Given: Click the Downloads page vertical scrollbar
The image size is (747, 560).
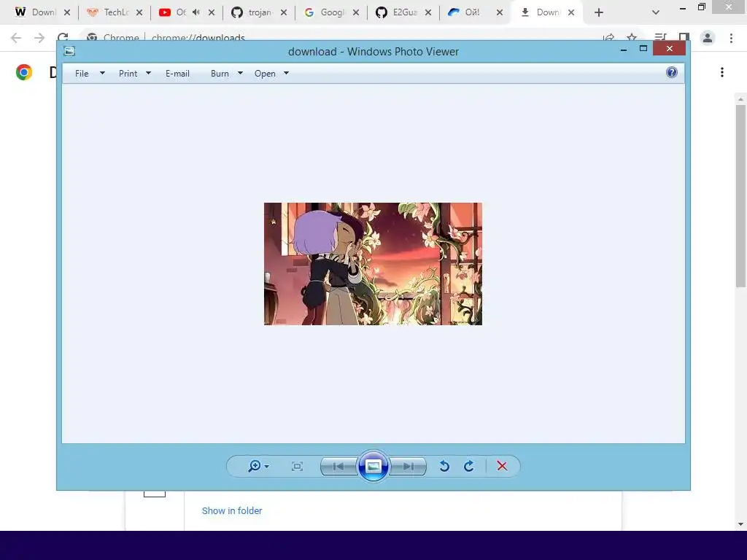Looking at the screenshot, I should coord(740,196).
